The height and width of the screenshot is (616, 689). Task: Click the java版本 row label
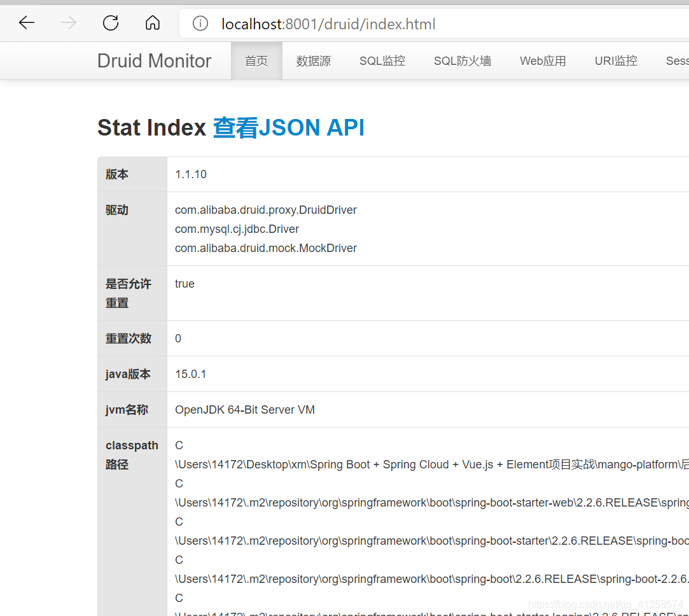coord(128,374)
